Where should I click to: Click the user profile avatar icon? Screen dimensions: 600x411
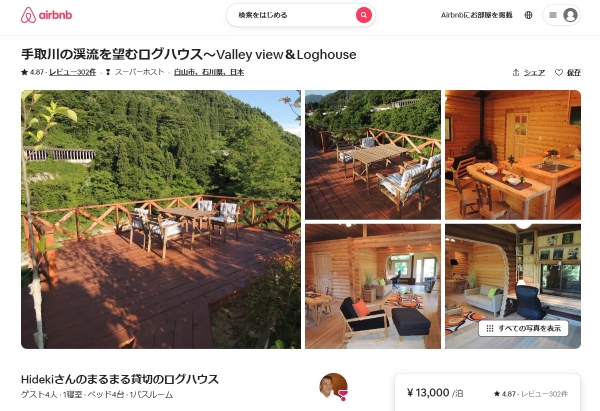tap(570, 15)
